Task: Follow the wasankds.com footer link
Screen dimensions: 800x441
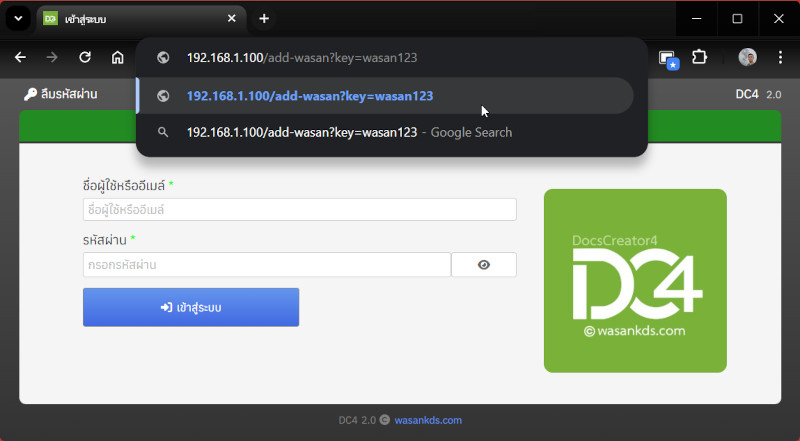Action: (428, 420)
